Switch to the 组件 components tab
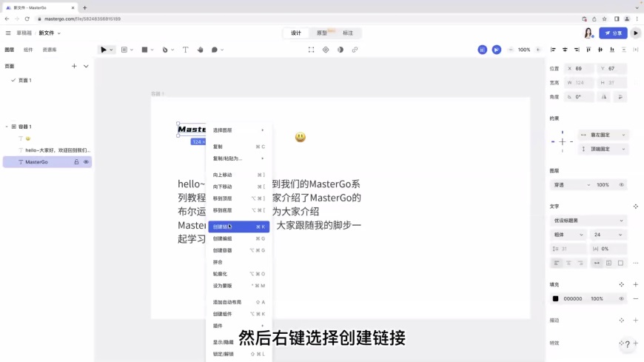644x362 pixels. click(28, 50)
